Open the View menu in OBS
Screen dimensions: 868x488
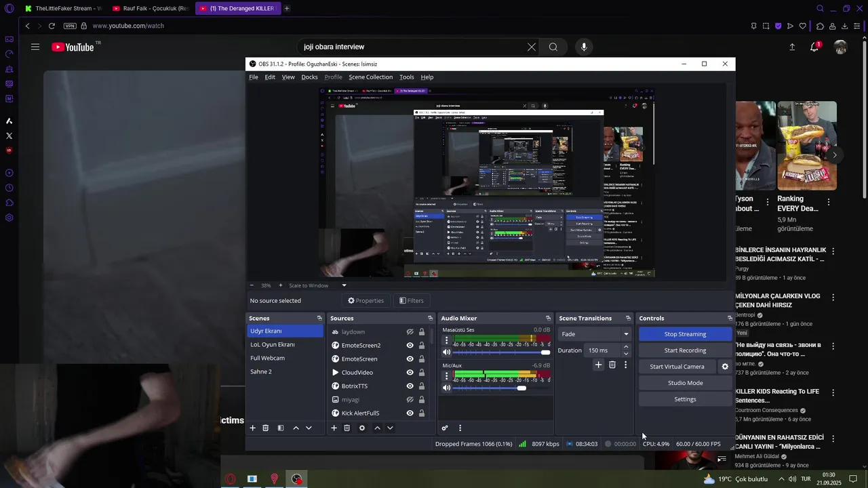[x=288, y=77]
